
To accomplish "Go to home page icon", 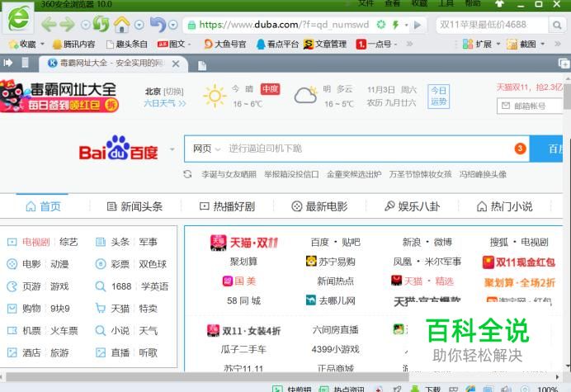I will point(121,25).
